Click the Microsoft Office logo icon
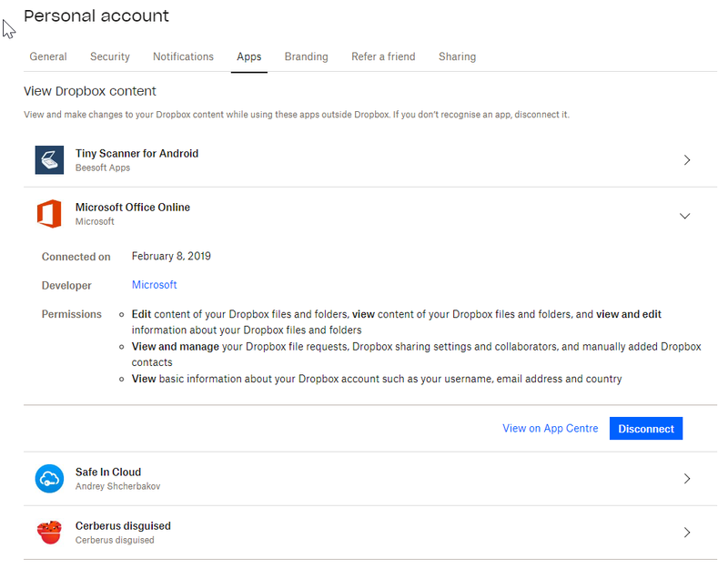 49,214
